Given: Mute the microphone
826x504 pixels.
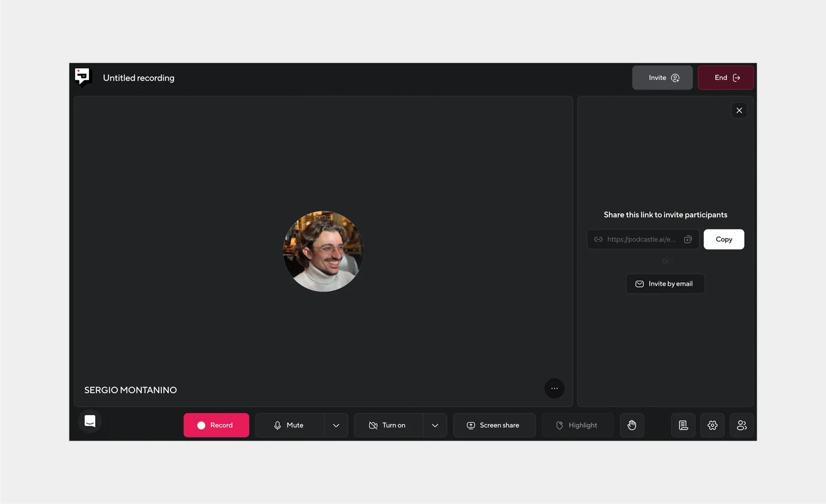Looking at the screenshot, I should click(x=290, y=425).
